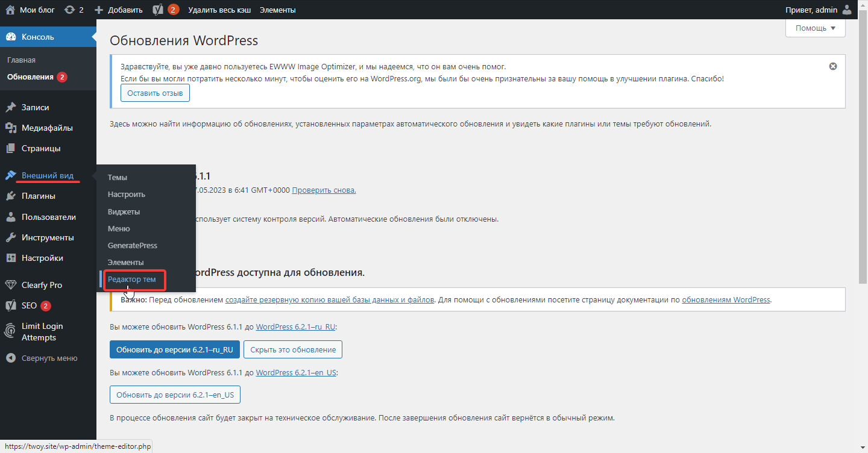Open the обновлениям WordPress documentation link
The width and height of the screenshot is (868, 453).
coord(726,299)
